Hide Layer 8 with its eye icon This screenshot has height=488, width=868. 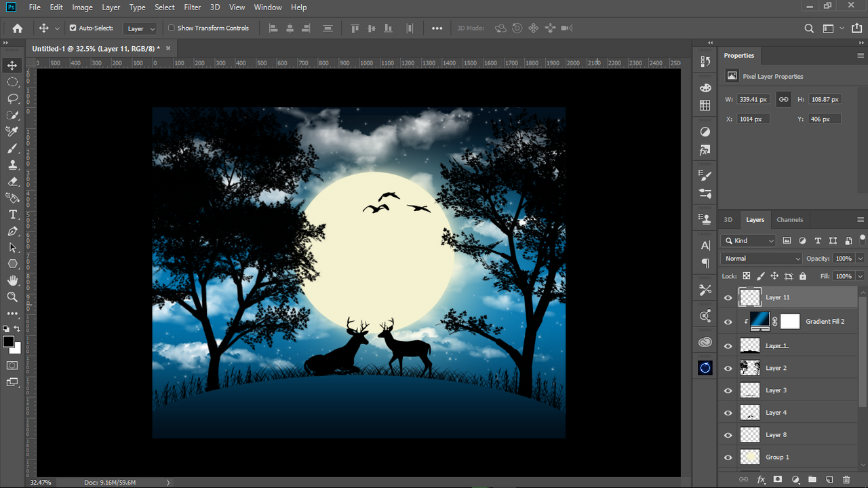click(728, 435)
